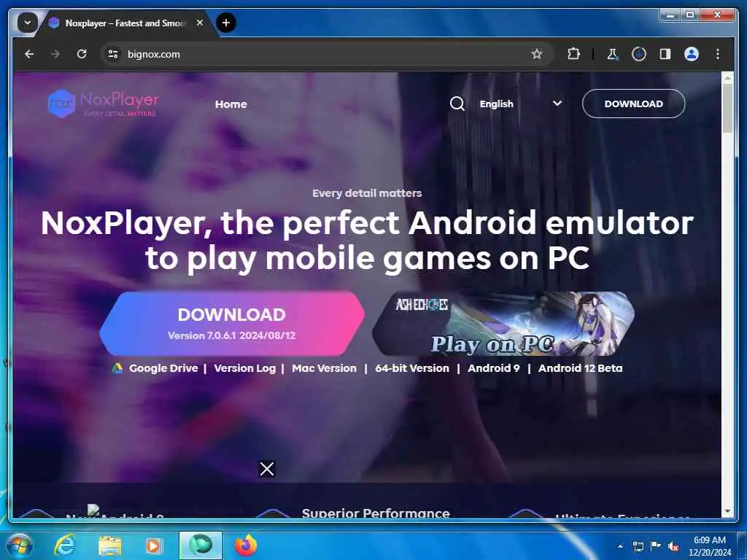Image resolution: width=747 pixels, height=560 pixels.
Task: Open the website search magnifier
Action: point(457,104)
